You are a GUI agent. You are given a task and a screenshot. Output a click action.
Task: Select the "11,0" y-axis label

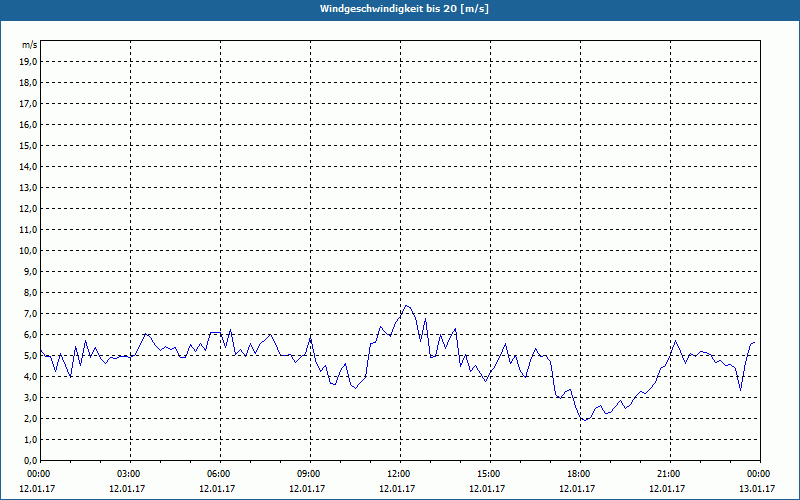28,230
